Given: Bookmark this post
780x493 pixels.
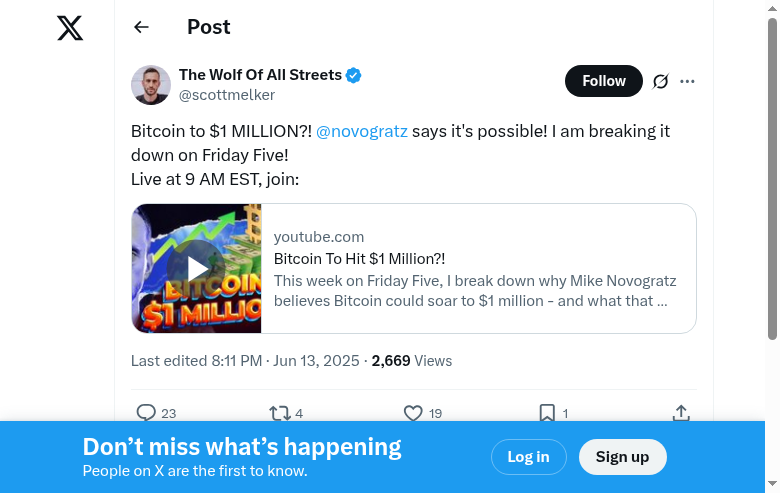Looking at the screenshot, I should (x=547, y=412).
